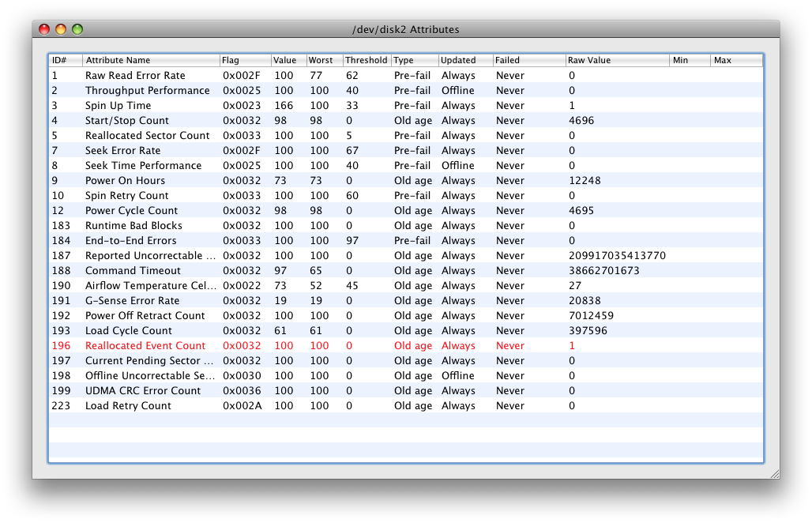Image resolution: width=812 pixels, height=523 pixels.
Task: Select the Runtime Bad Blocks row
Action: click(406, 226)
